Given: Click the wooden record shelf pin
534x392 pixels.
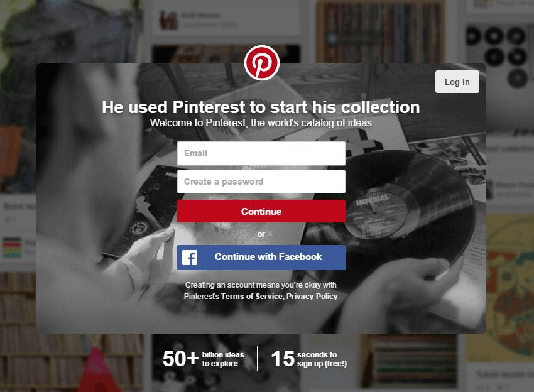Looking at the screenshot, I should click(x=379, y=31).
